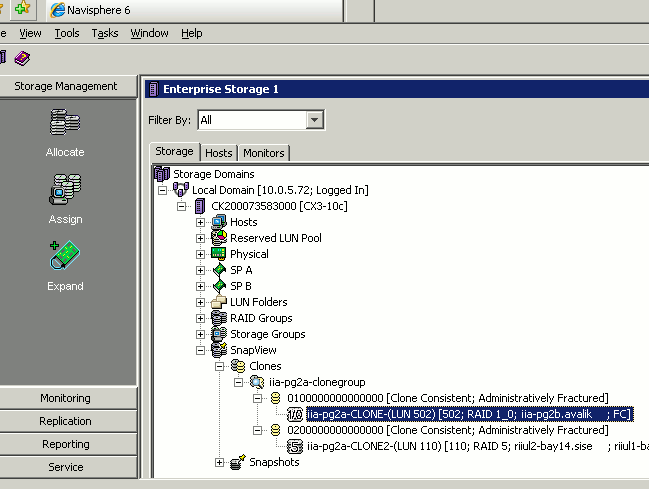649x489 pixels.
Task: Select the Physical board icon
Action: click(x=219, y=253)
